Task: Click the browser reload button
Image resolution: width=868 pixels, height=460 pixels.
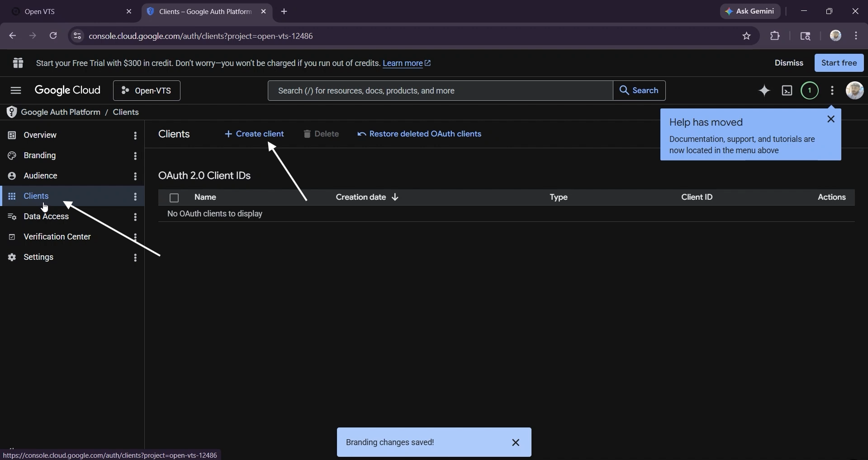Action: 53,36
